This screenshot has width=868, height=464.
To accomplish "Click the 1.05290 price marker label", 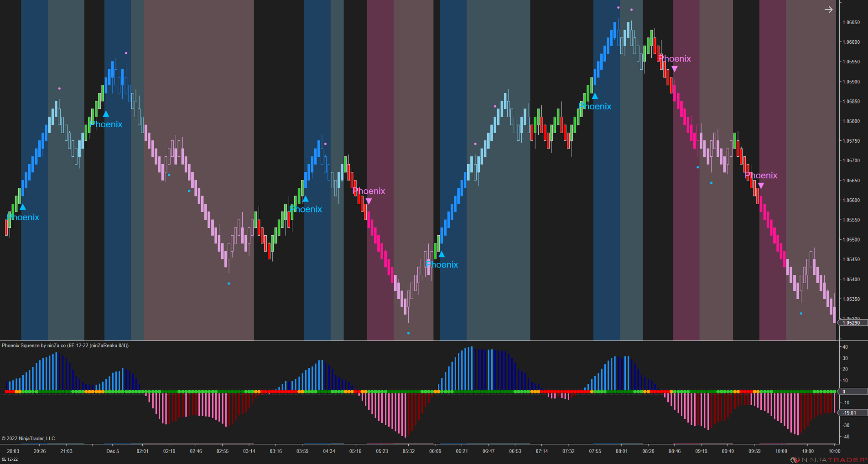I will [x=851, y=322].
